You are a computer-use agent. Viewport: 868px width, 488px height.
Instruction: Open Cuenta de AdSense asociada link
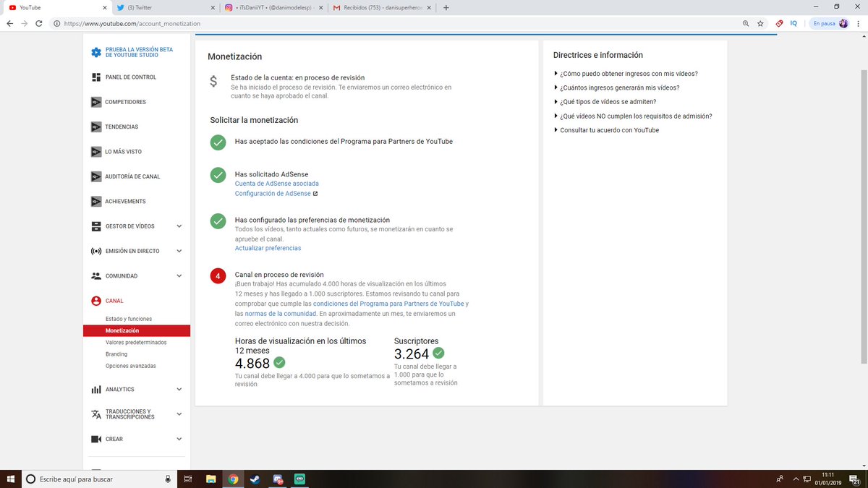[276, 184]
